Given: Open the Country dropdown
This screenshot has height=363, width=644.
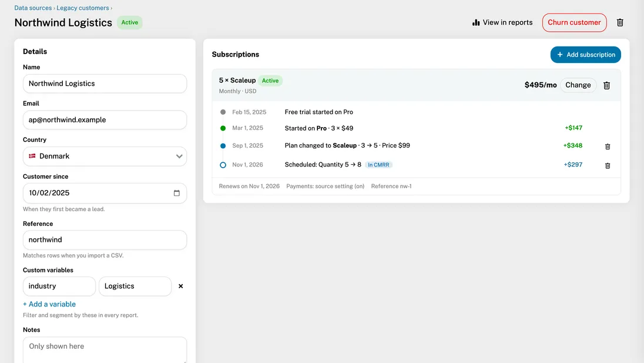Looking at the screenshot, I should coord(105,156).
